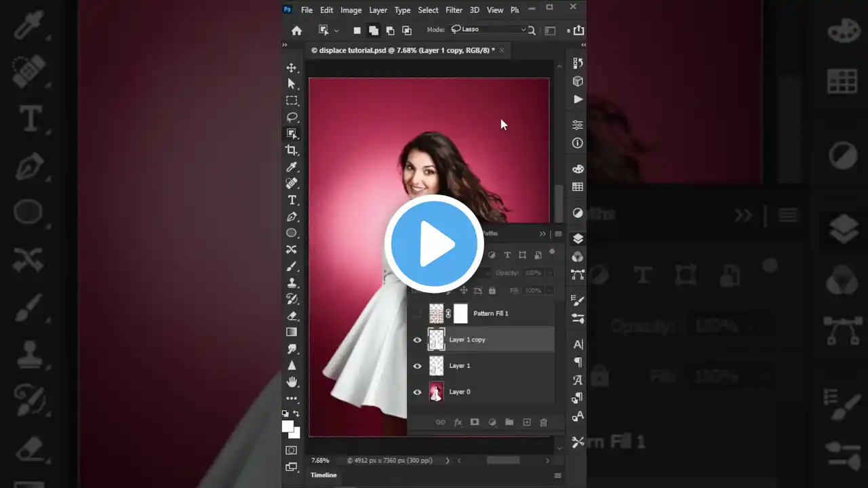Click the Create new layer button
The width and height of the screenshot is (868, 488).
pyautogui.click(x=526, y=422)
